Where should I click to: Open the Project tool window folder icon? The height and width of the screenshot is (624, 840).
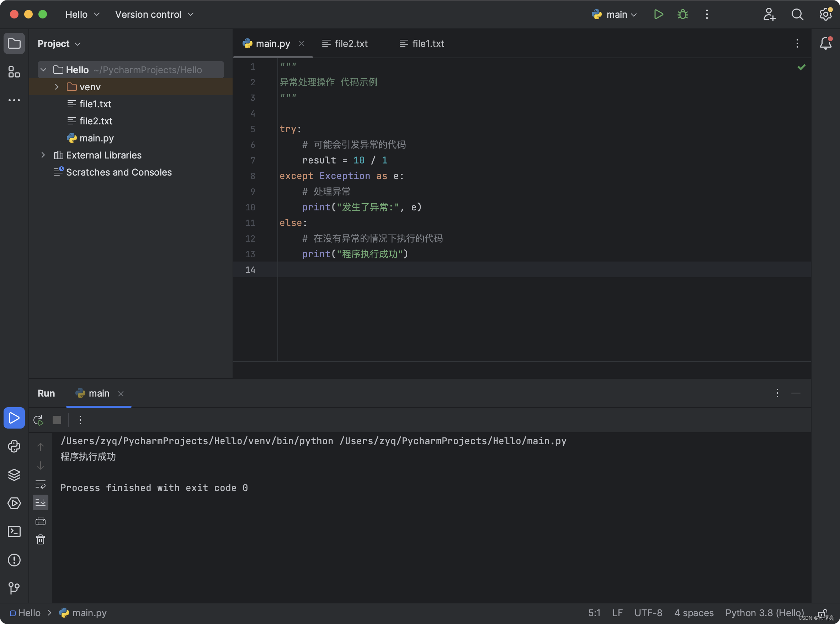14,43
